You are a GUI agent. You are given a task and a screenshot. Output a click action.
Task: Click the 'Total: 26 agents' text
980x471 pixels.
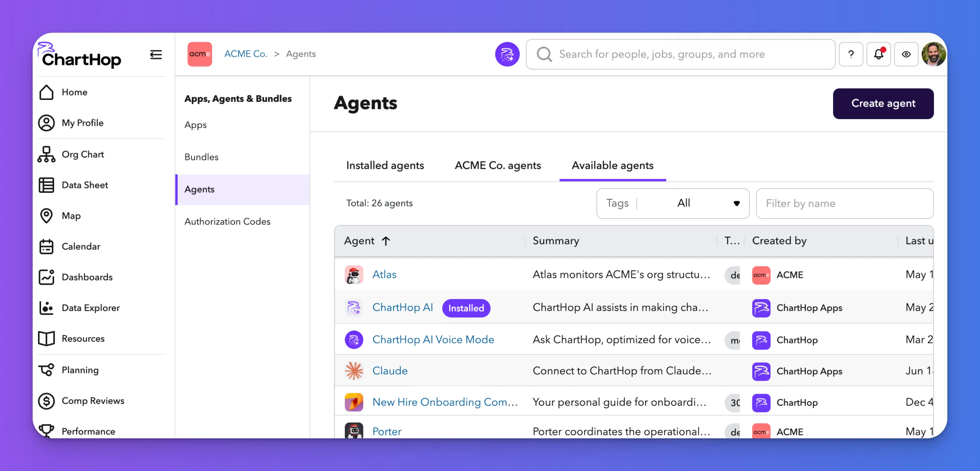(379, 203)
